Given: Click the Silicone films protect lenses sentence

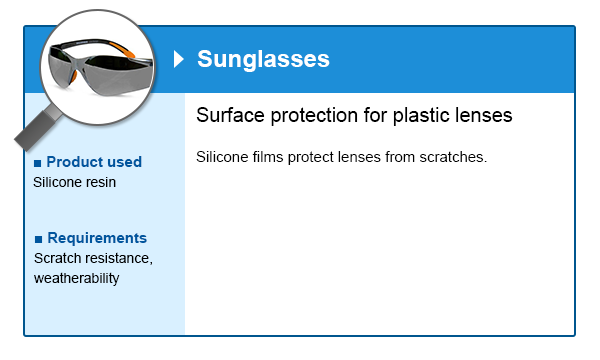Looking at the screenshot, I should tap(342, 157).
